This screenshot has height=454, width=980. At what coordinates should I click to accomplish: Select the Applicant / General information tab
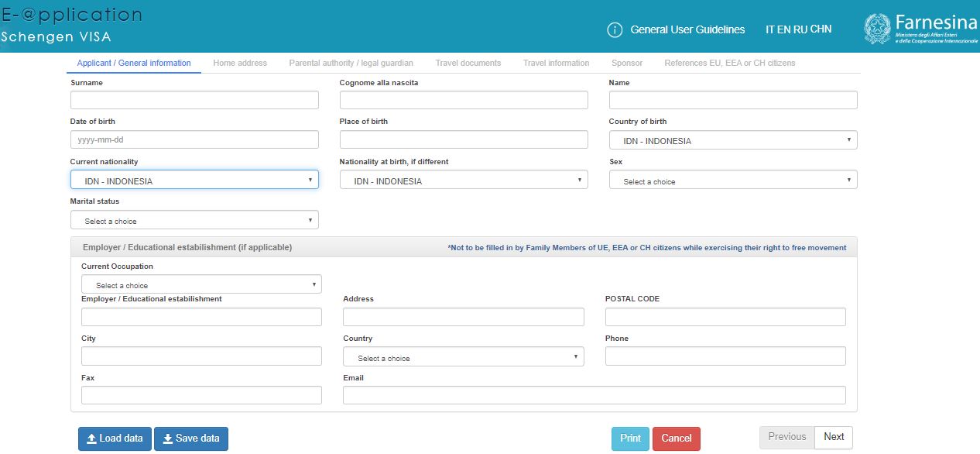coord(134,63)
